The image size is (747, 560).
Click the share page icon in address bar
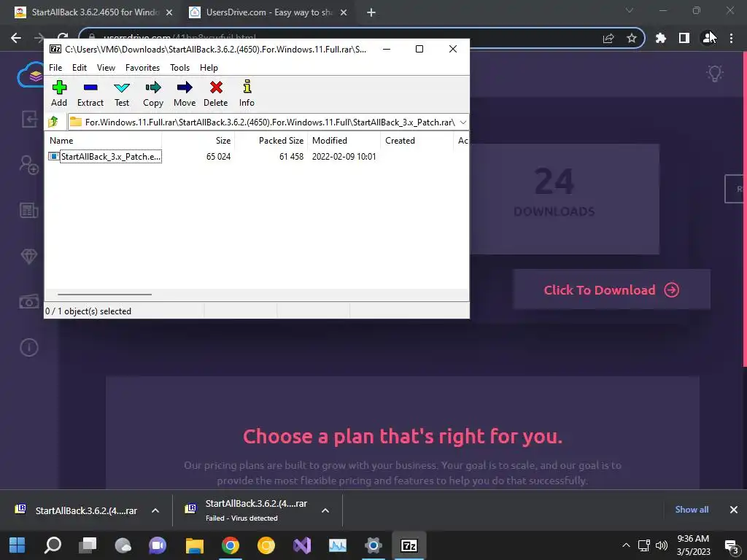(608, 38)
